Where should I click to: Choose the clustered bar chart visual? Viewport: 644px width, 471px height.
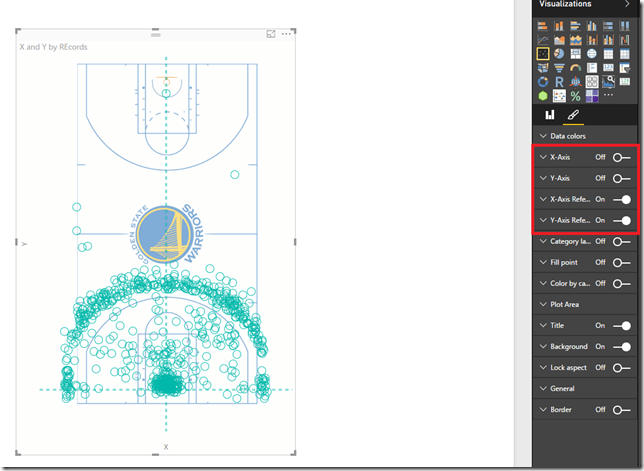575,26
